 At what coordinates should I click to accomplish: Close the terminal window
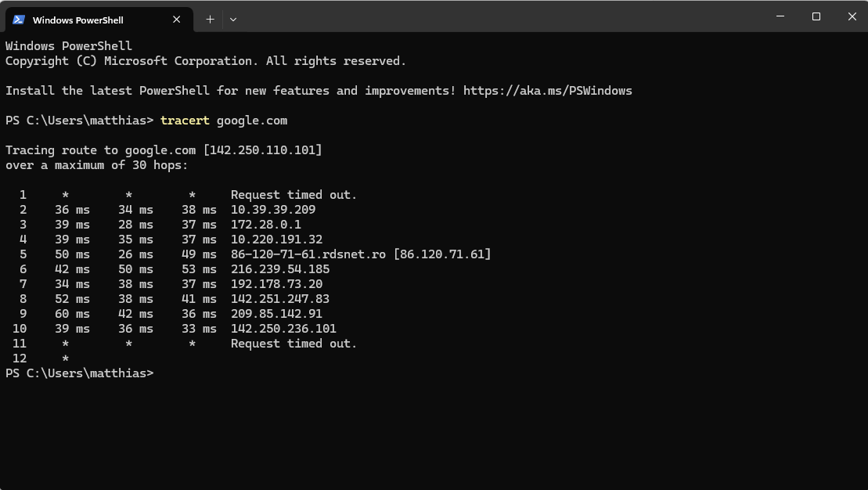coord(852,16)
